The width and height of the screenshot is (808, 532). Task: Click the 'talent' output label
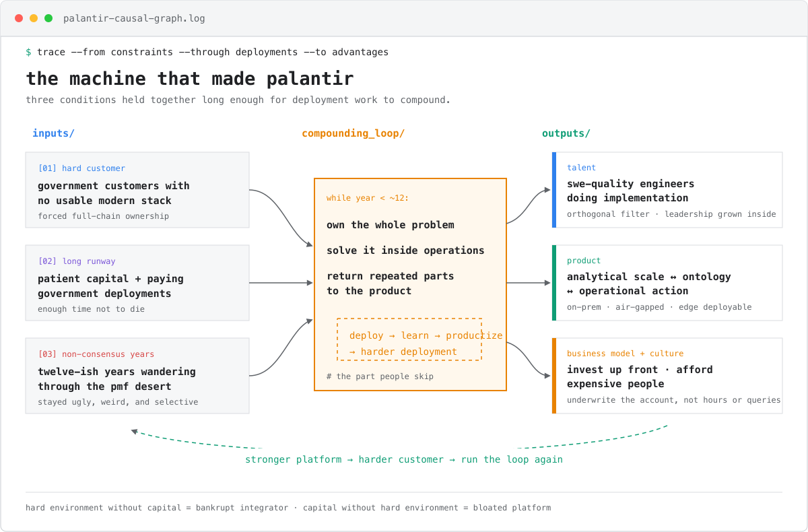pos(581,168)
